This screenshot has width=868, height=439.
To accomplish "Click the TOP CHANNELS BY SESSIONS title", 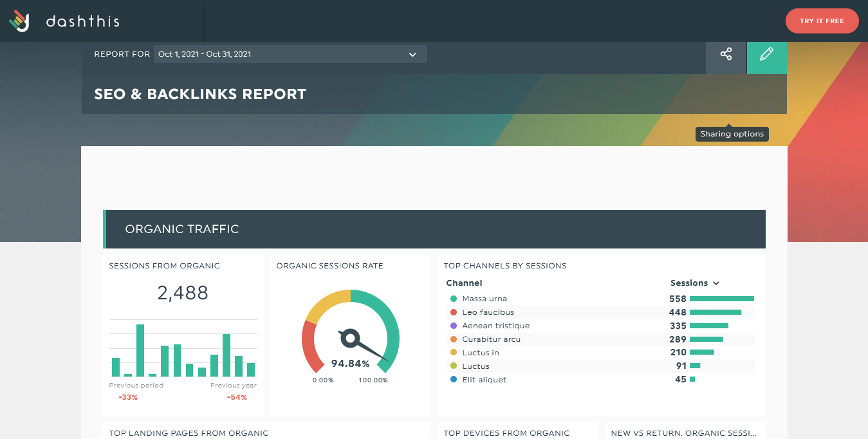I will [505, 266].
